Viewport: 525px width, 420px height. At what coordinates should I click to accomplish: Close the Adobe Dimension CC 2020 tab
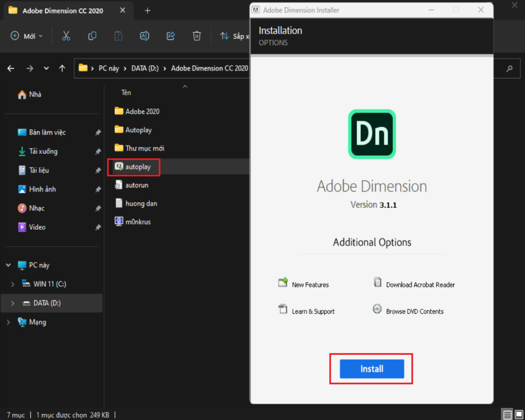(x=123, y=10)
